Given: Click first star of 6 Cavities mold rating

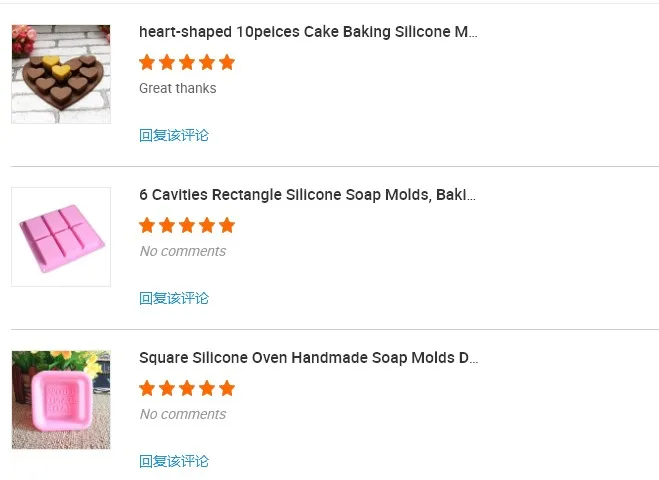Looking at the screenshot, I should [147, 225].
